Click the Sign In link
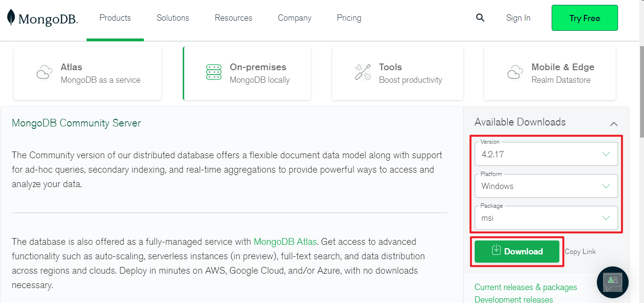This screenshot has width=644, height=303. 518,18
